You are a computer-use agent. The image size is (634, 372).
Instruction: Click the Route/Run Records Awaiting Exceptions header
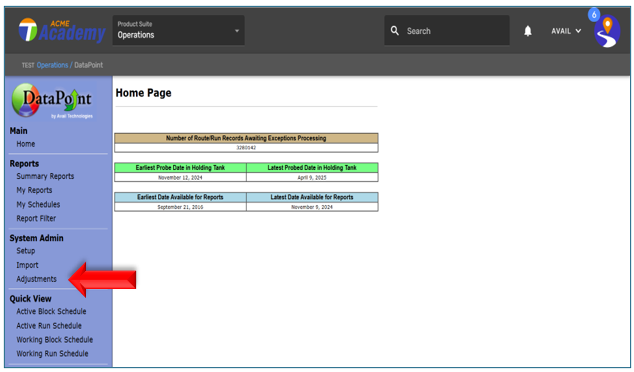pos(246,138)
